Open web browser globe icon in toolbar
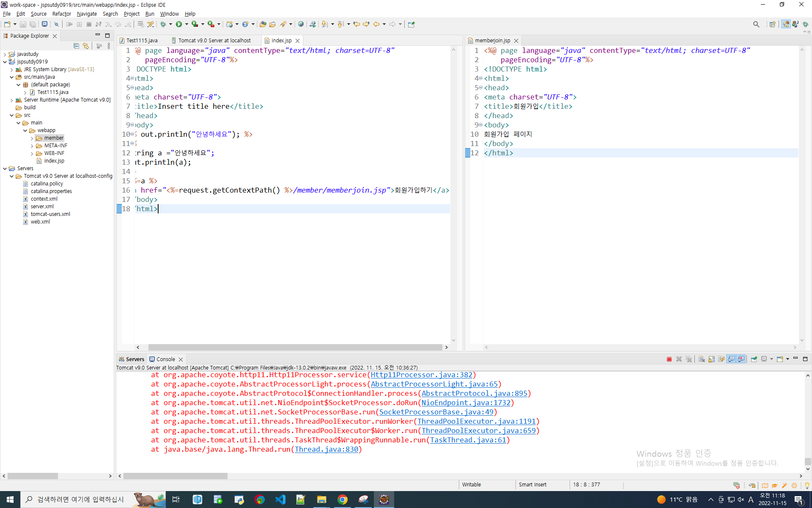 301,24
